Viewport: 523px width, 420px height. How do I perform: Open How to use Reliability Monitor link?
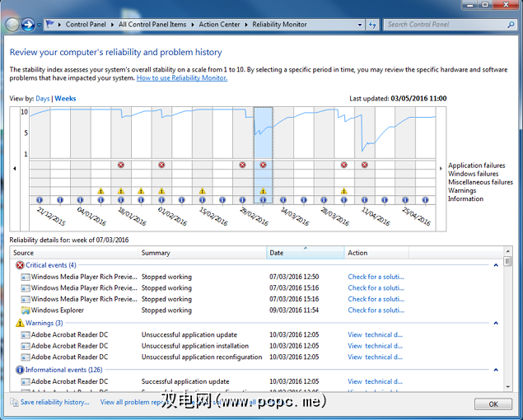coord(181,78)
